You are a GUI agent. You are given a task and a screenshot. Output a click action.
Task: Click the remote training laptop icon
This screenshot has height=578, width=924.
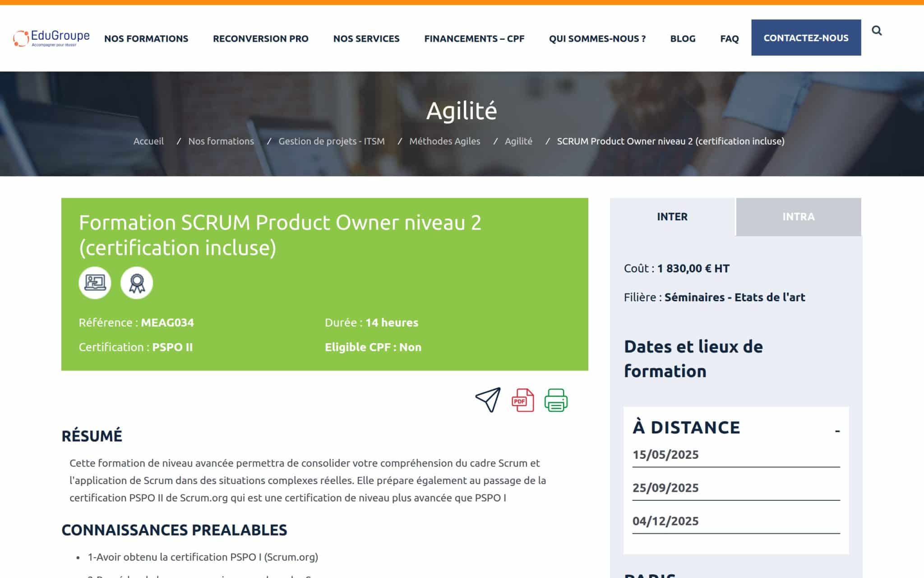[x=95, y=283]
